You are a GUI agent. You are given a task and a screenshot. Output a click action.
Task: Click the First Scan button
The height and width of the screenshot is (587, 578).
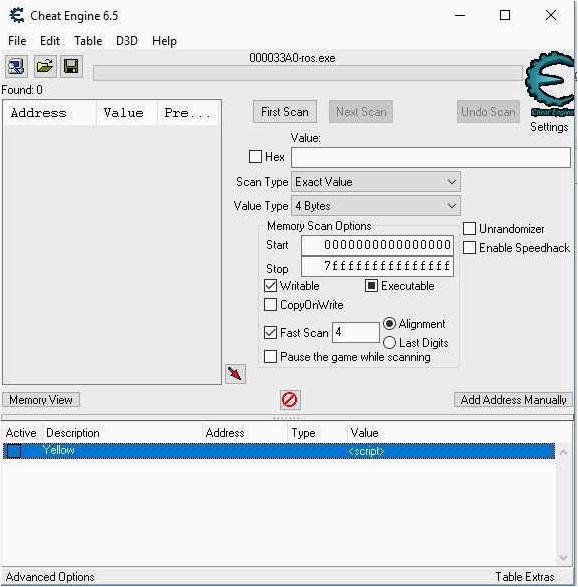(x=285, y=112)
